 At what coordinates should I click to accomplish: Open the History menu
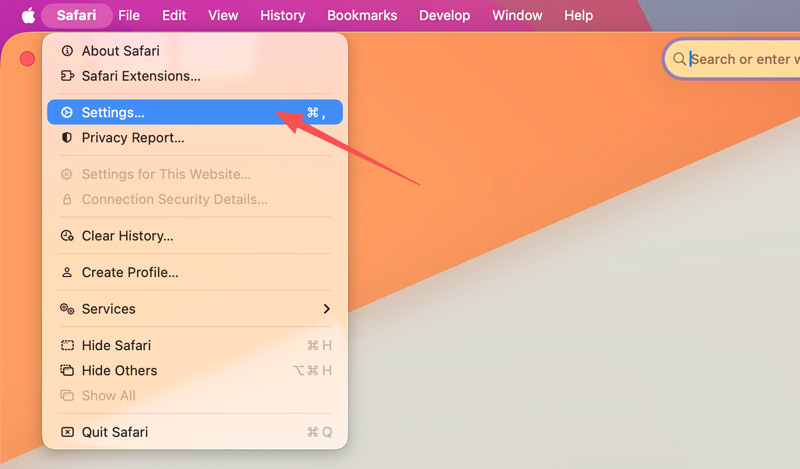(x=283, y=15)
